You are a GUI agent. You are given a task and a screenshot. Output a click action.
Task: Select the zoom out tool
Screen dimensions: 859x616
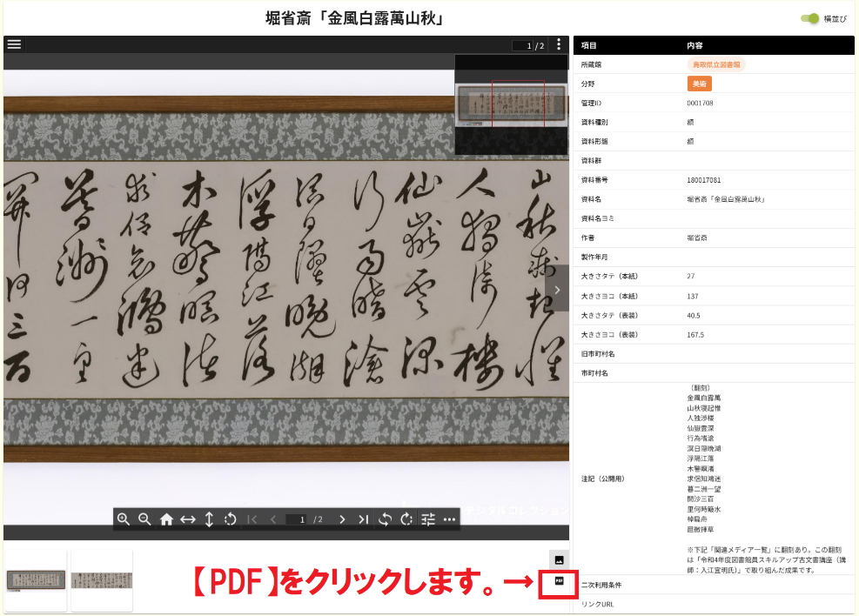(144, 520)
